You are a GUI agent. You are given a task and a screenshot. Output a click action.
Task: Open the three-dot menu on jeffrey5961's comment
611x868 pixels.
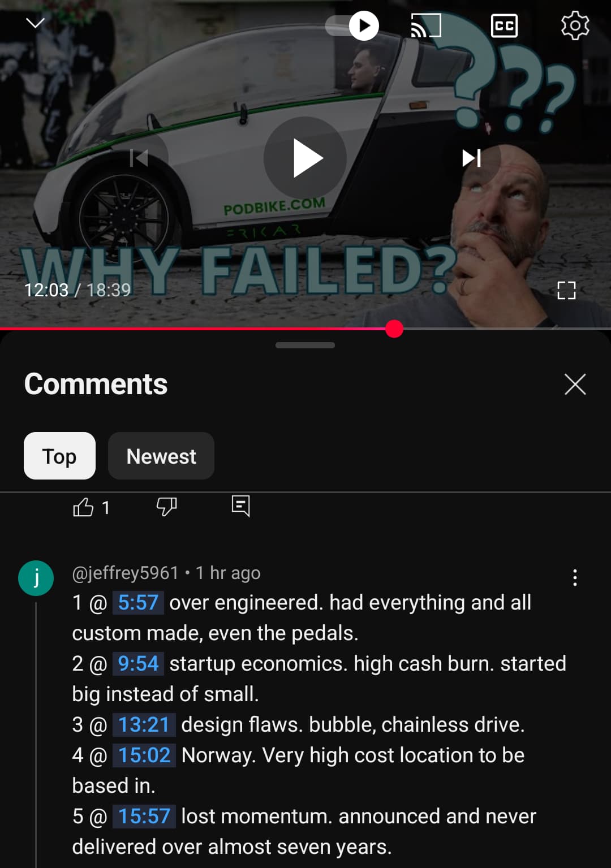pyautogui.click(x=575, y=577)
